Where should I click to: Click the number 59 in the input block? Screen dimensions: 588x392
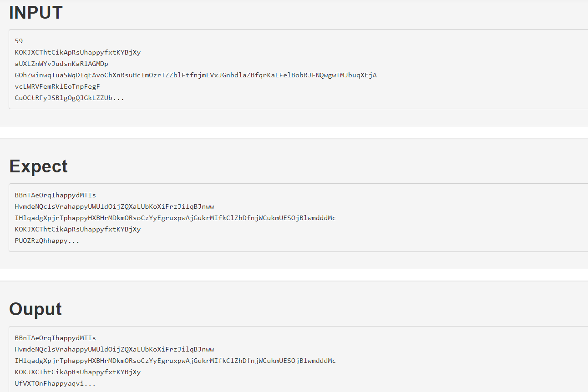pos(19,41)
